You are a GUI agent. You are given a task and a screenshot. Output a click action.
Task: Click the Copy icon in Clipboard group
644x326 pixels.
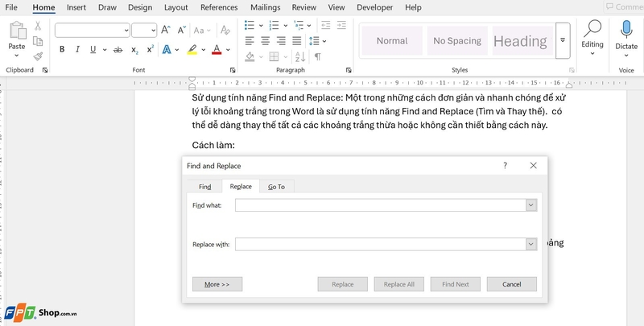[x=38, y=41]
